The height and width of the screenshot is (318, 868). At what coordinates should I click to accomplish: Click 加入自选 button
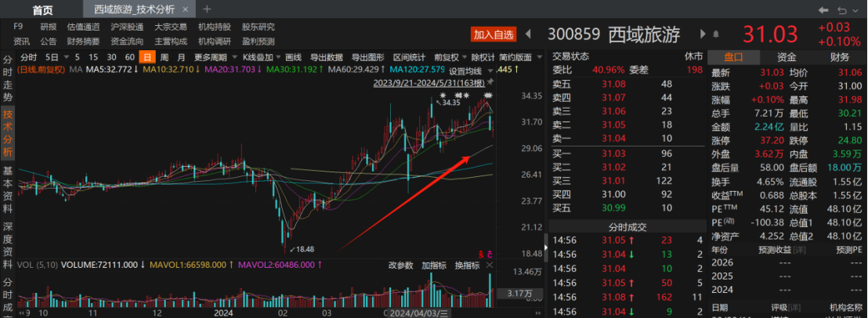(494, 34)
